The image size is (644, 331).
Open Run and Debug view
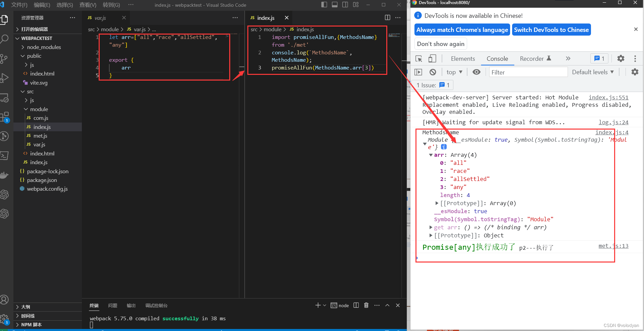[x=4, y=78]
